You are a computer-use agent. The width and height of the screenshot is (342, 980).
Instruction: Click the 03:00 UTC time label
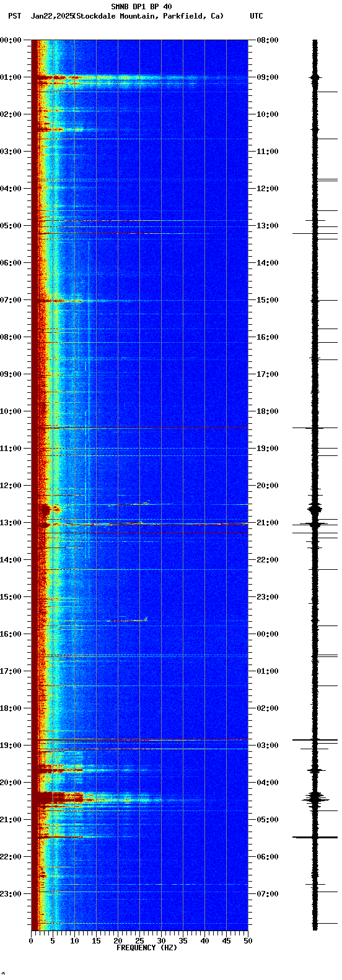point(267,746)
